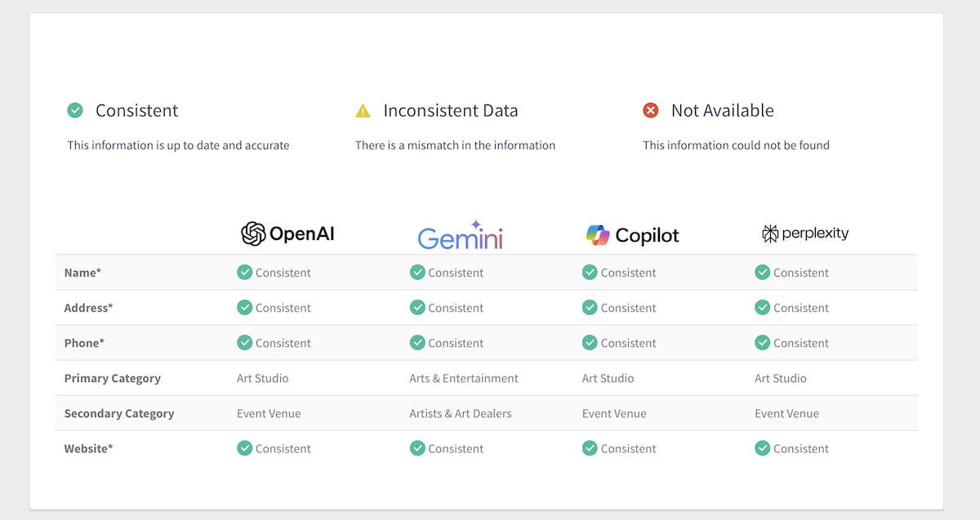980x520 pixels.
Task: Click the Address row check icon under Gemini
Action: coord(417,307)
